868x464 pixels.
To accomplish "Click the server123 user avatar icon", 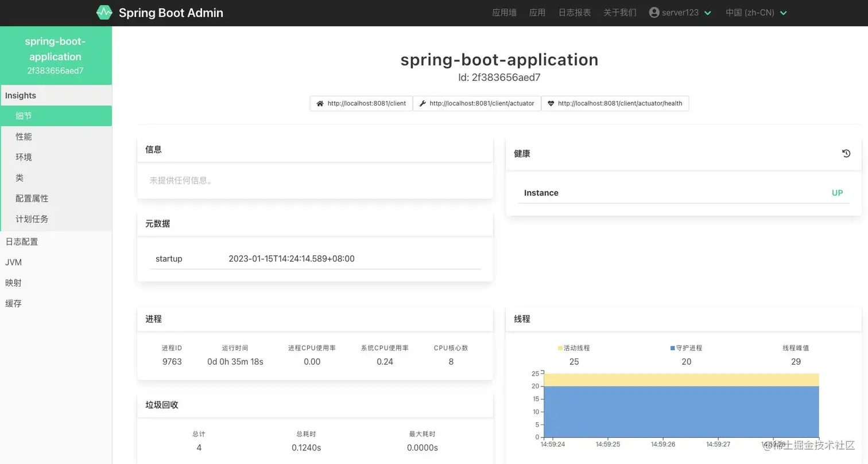I will tap(654, 13).
